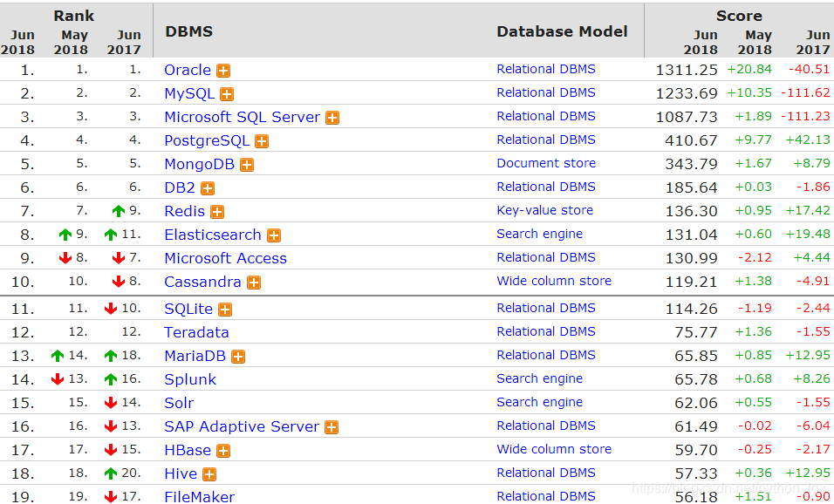Click the plus icon next to PostgreSQL

click(x=262, y=141)
